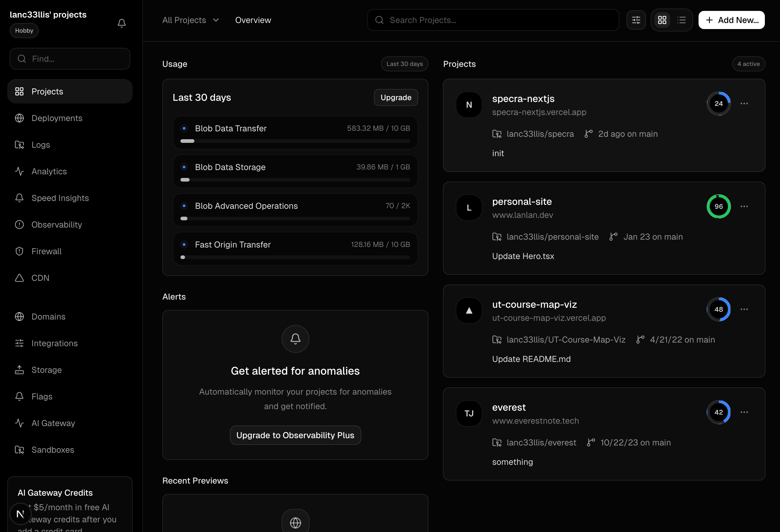Expand the All Projects dropdown
Screen dimensions: 780x532
[x=190, y=20]
